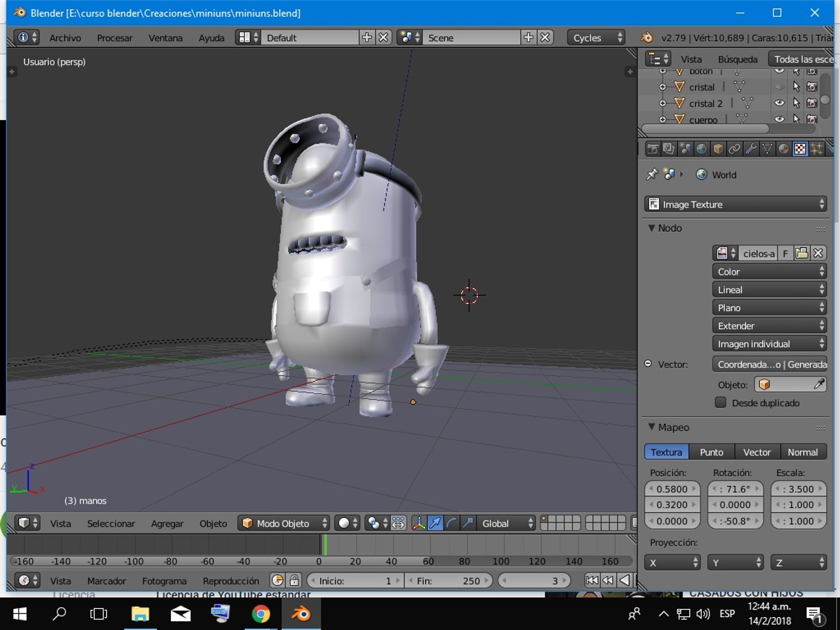Toggle fake user F for cielos-a
840x630 pixels.
[785, 253]
